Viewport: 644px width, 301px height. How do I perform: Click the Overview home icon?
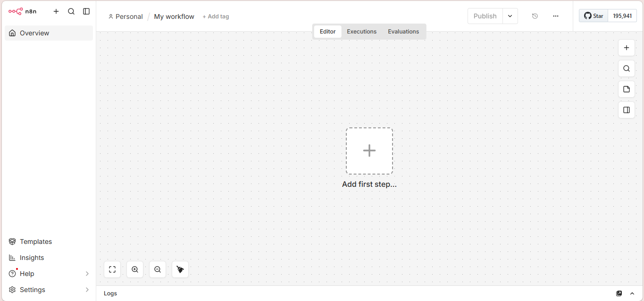coord(12,33)
